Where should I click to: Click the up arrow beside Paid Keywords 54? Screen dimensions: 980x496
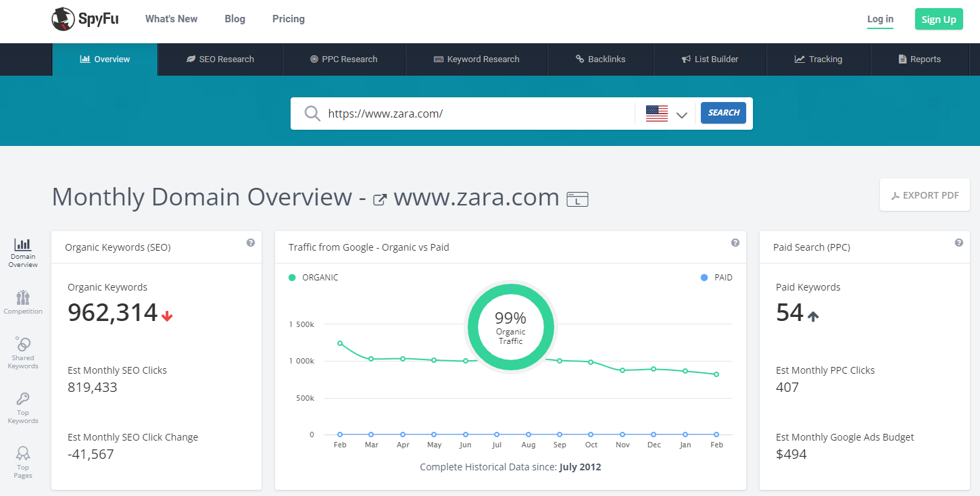pos(813,316)
